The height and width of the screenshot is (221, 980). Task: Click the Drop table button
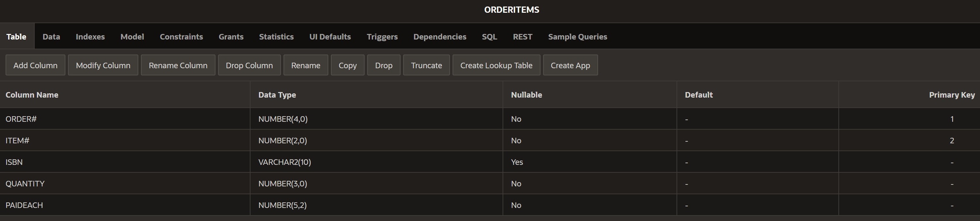pos(384,65)
